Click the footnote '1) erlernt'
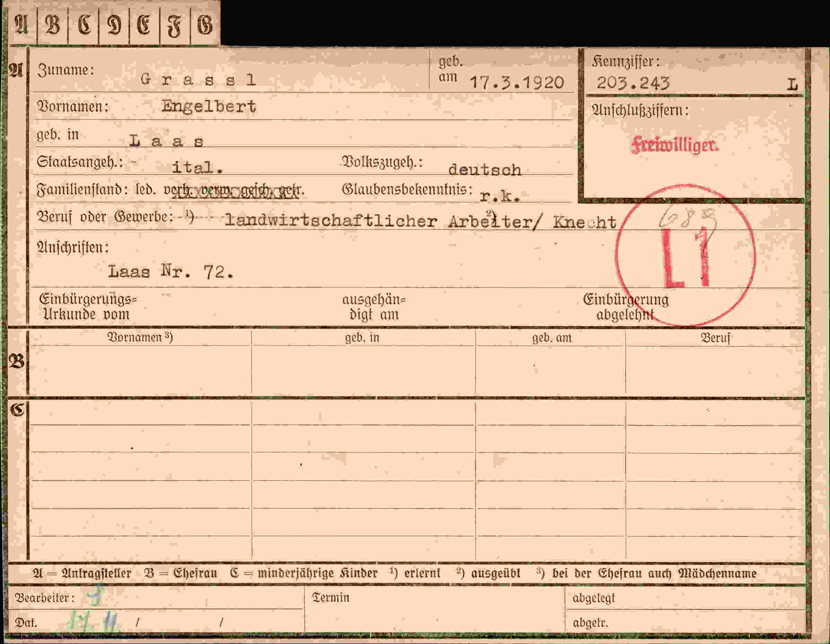 (x=415, y=573)
